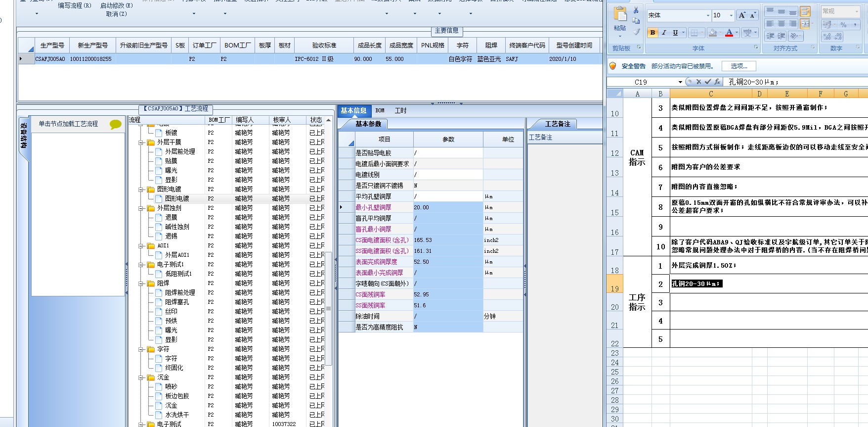Select the 阻焊塞孔 tree node
Viewport: 868px width, 427px height.
coord(177,302)
